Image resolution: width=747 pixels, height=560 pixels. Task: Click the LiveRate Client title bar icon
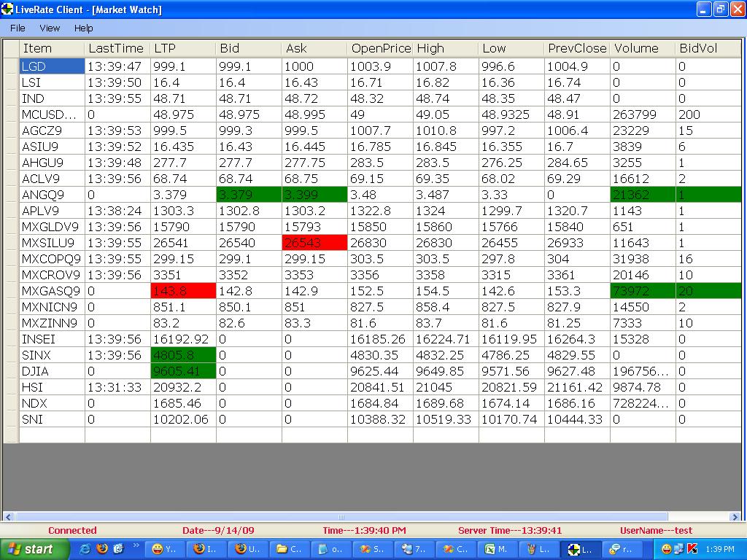(x=7, y=9)
